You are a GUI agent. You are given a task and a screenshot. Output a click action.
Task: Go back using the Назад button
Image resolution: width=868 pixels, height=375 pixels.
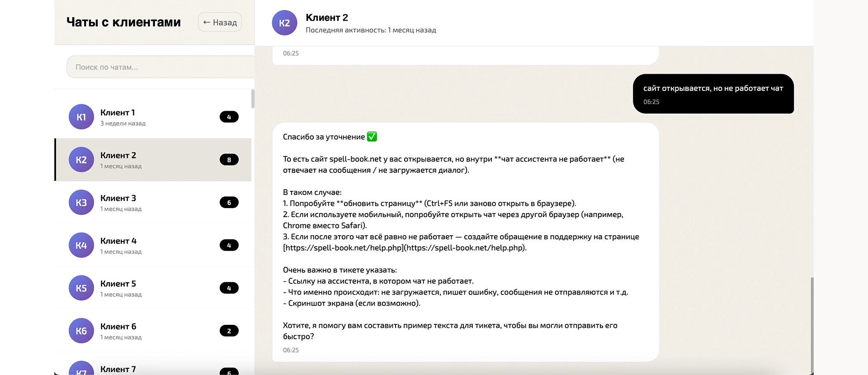pyautogui.click(x=220, y=22)
